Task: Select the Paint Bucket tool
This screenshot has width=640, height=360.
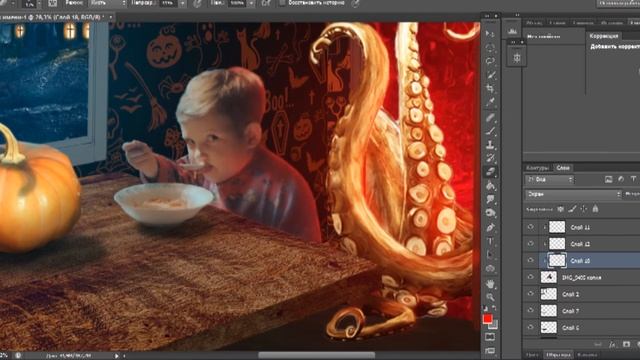Action: (x=490, y=186)
